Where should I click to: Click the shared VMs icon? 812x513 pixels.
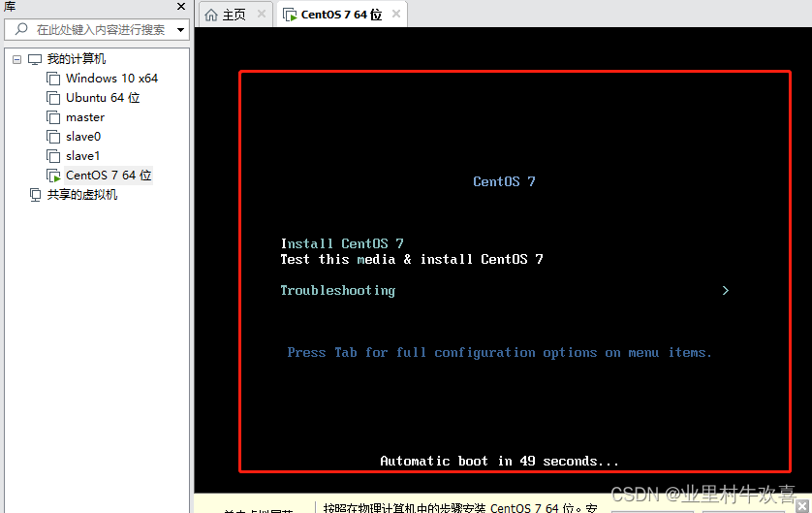click(x=35, y=195)
